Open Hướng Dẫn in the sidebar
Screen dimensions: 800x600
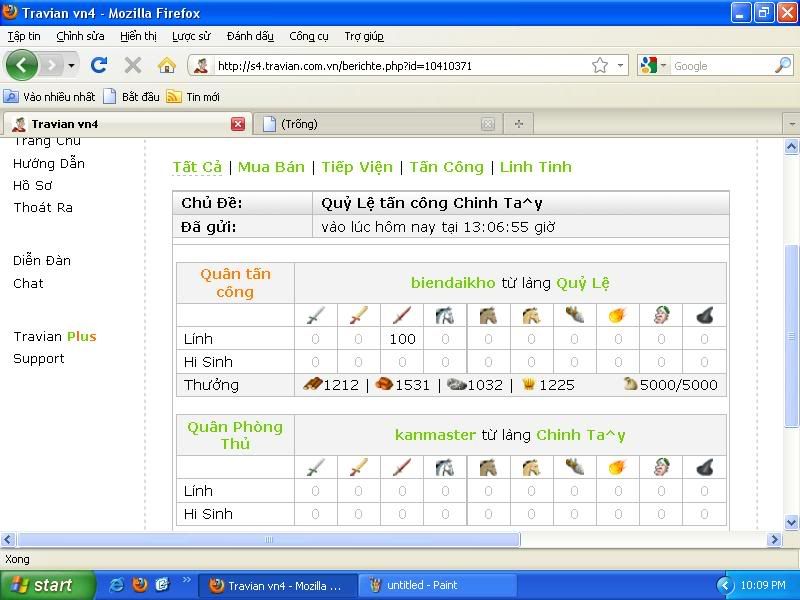coord(49,163)
